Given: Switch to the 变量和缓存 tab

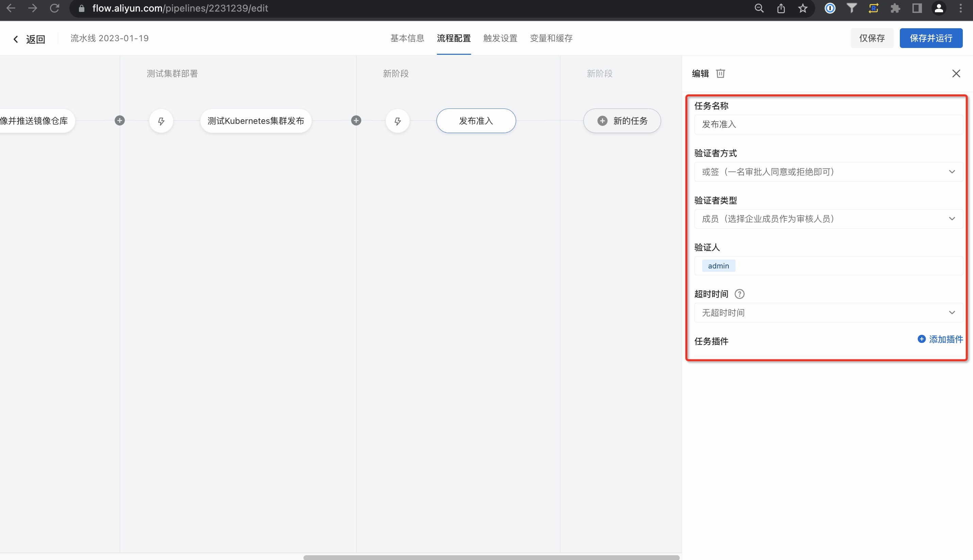Looking at the screenshot, I should coord(551,38).
